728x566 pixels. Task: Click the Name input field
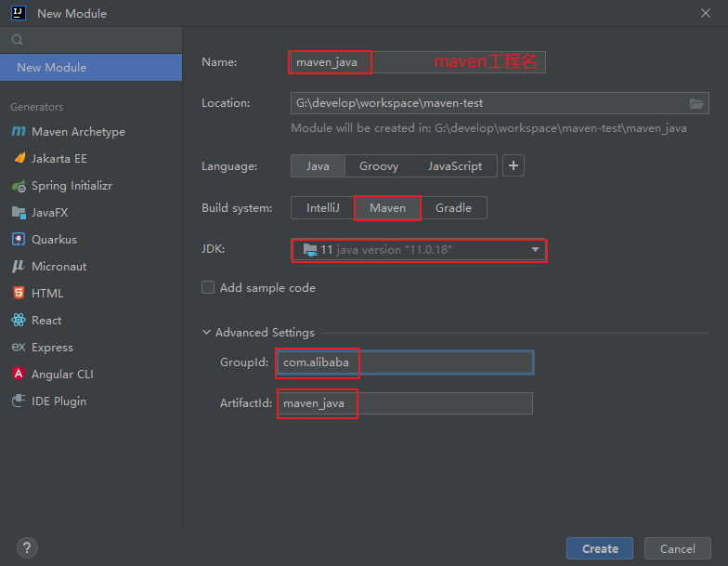pyautogui.click(x=418, y=62)
